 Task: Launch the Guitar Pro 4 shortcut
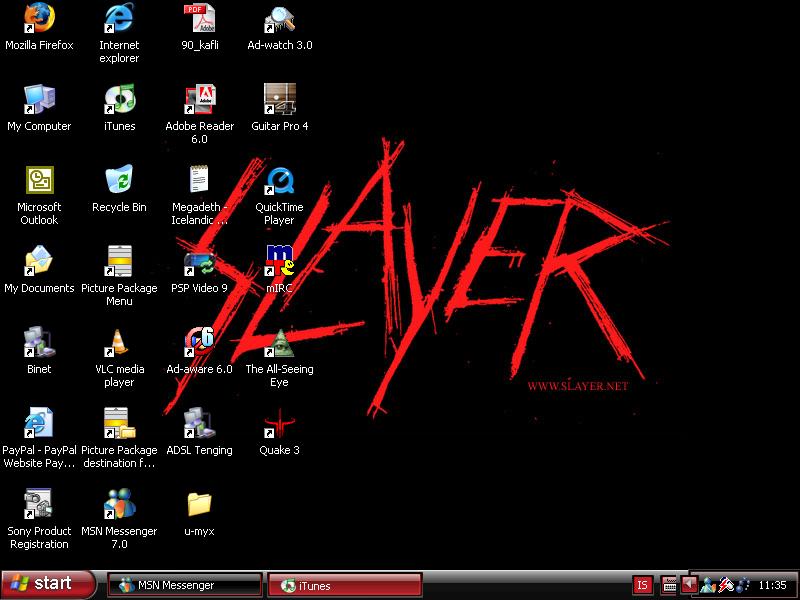point(280,99)
